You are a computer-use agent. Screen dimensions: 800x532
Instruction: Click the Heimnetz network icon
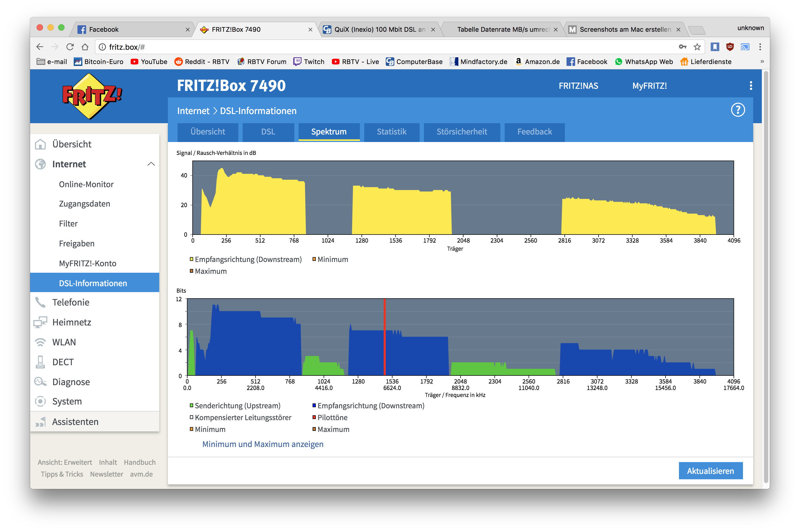[x=40, y=322]
